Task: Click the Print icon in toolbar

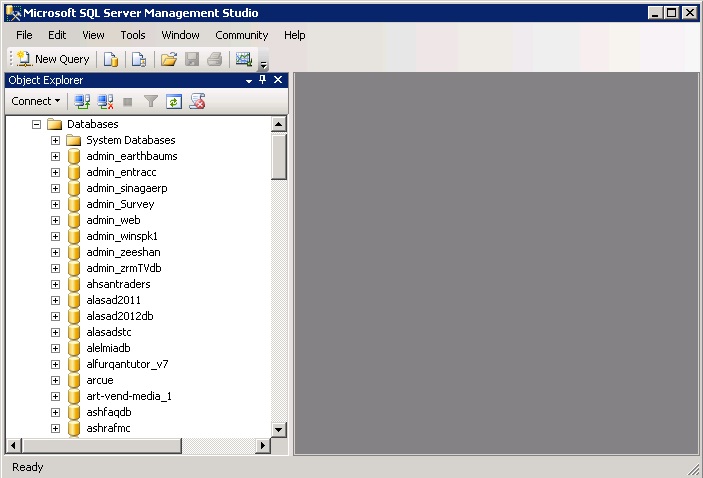Action: tap(215, 59)
